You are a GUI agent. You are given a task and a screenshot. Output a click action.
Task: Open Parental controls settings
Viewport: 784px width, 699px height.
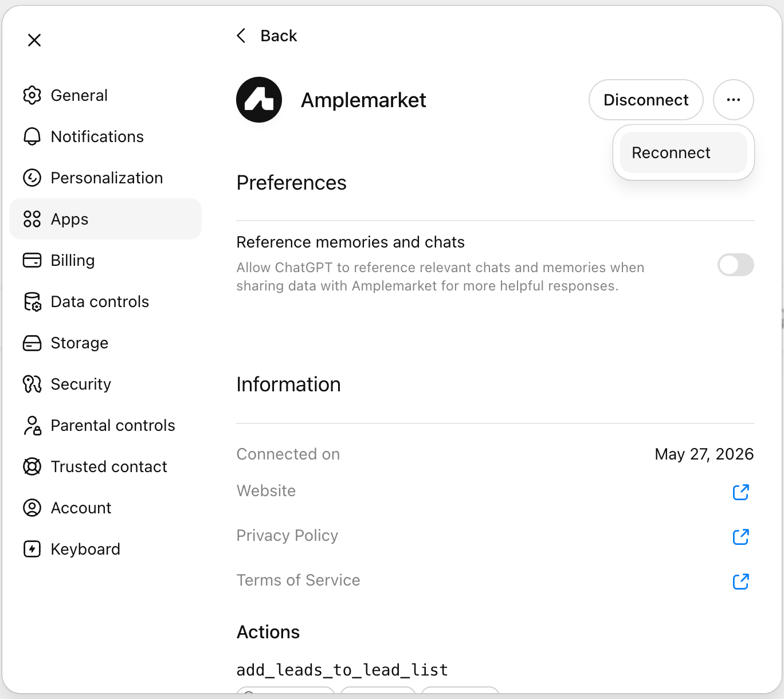[x=105, y=425]
